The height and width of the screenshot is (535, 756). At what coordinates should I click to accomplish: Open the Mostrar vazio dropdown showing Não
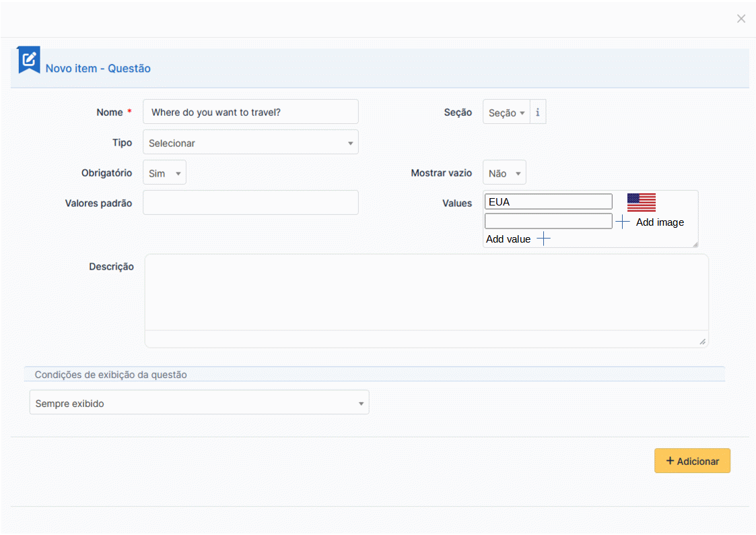point(504,172)
